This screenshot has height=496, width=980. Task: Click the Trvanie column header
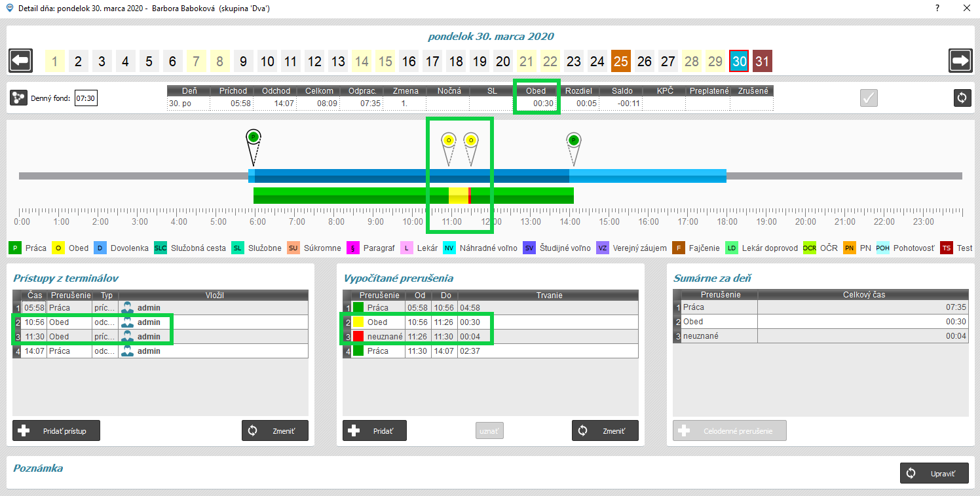coord(548,295)
